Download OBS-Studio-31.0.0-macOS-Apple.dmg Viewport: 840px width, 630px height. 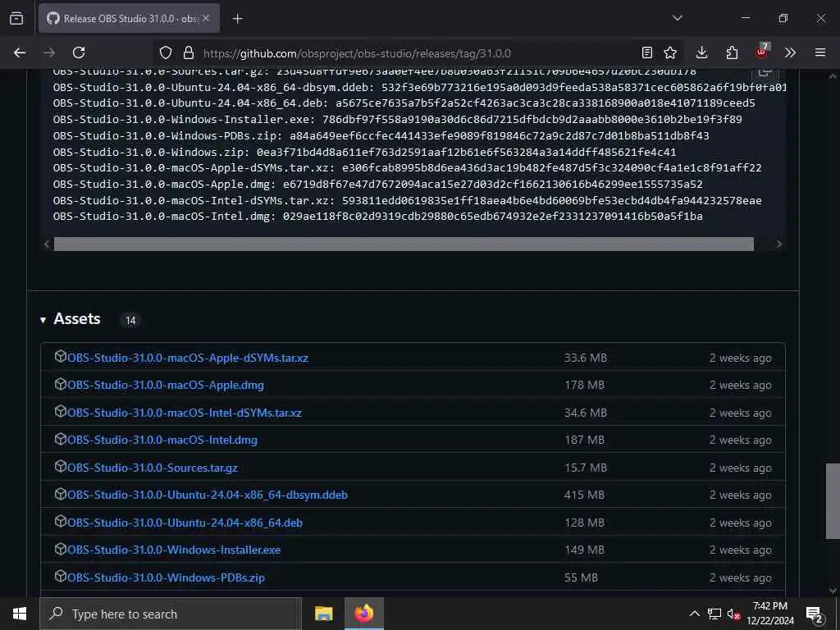[x=165, y=386]
